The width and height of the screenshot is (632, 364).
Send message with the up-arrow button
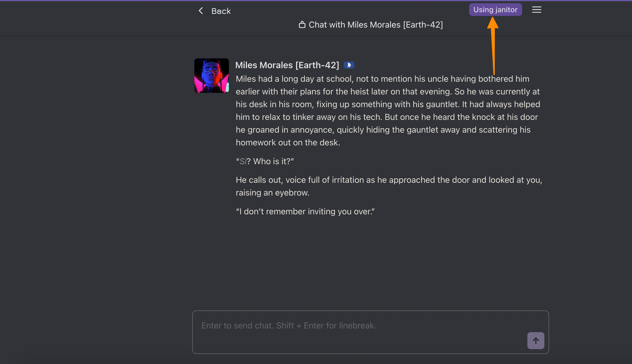pos(536,340)
